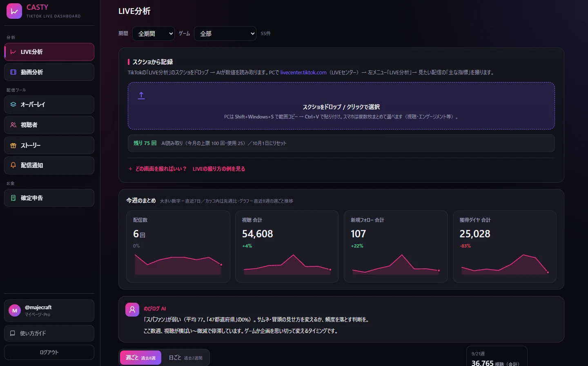The image size is (588, 366).
Task: Click the -83% change indicator
Action: pyautogui.click(x=465, y=246)
